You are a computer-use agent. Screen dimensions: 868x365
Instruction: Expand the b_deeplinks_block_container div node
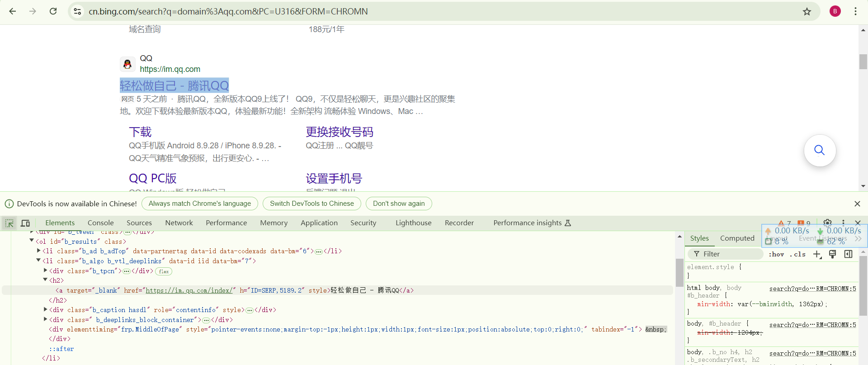coord(45,319)
